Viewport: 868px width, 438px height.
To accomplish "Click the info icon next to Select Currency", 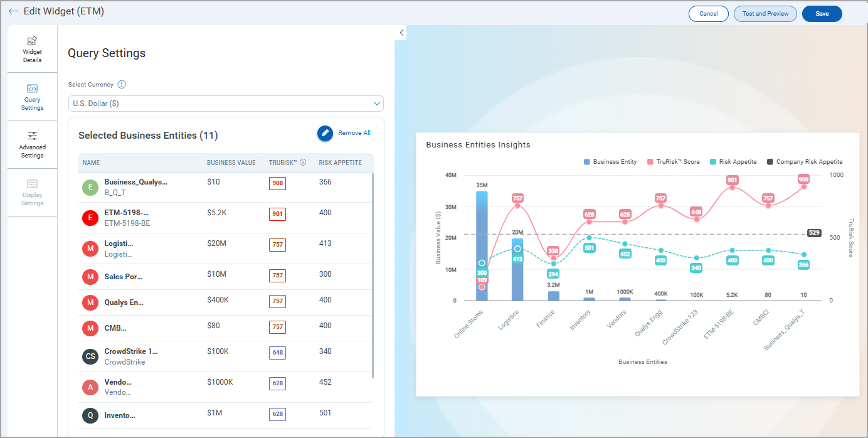I will click(122, 85).
